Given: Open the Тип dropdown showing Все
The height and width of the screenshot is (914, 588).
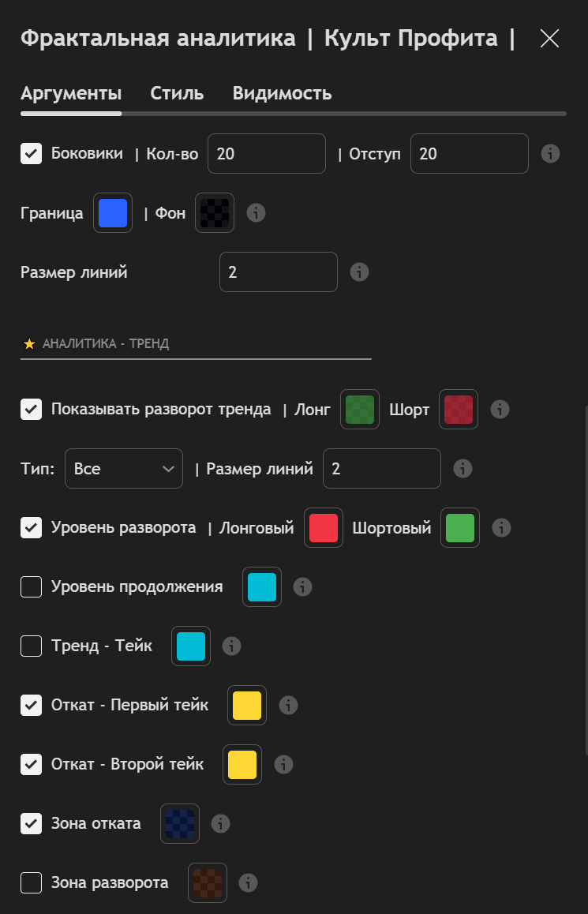Looking at the screenshot, I should point(124,469).
